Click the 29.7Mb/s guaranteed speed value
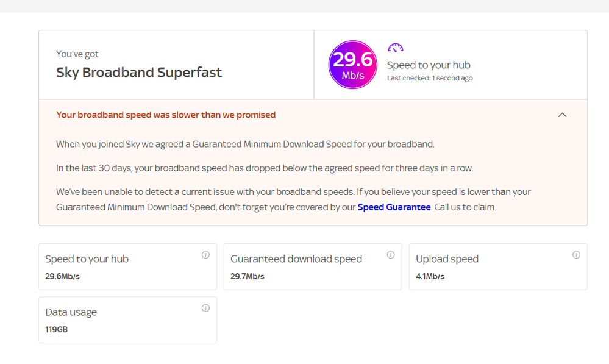The height and width of the screenshot is (364, 609). (248, 277)
